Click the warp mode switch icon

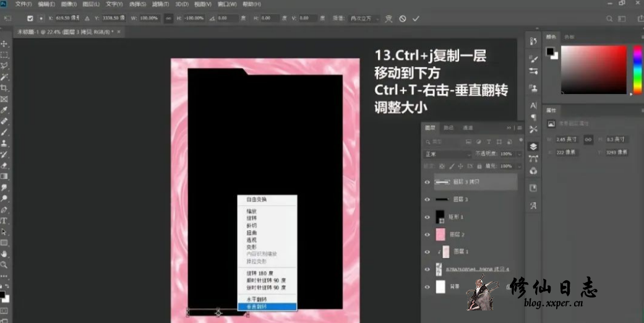(389, 19)
